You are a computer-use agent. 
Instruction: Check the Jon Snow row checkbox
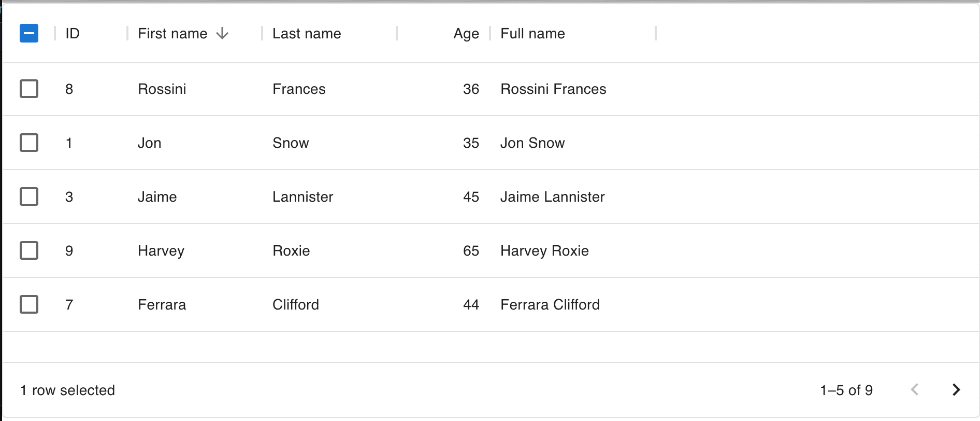[29, 143]
